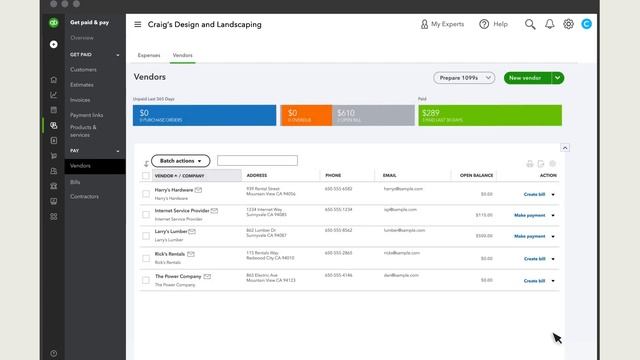640x360 pixels.
Task: Open the Help menu
Action: click(493, 24)
